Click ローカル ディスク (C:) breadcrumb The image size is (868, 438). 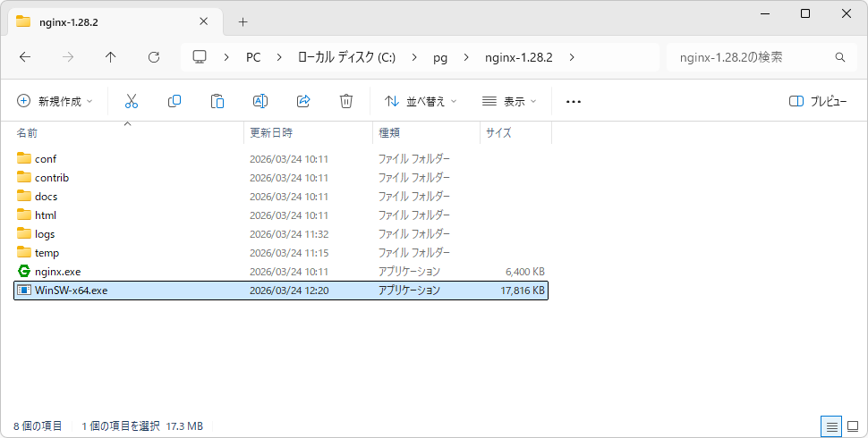click(346, 57)
